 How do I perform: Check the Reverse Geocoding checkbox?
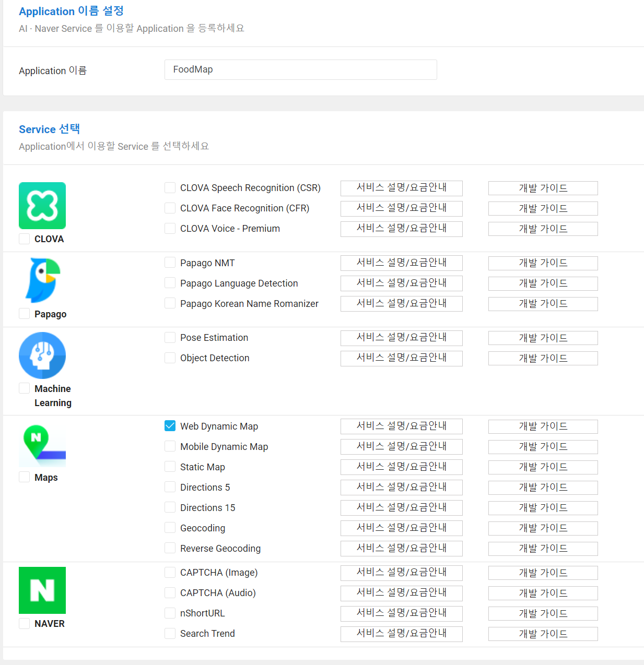170,548
